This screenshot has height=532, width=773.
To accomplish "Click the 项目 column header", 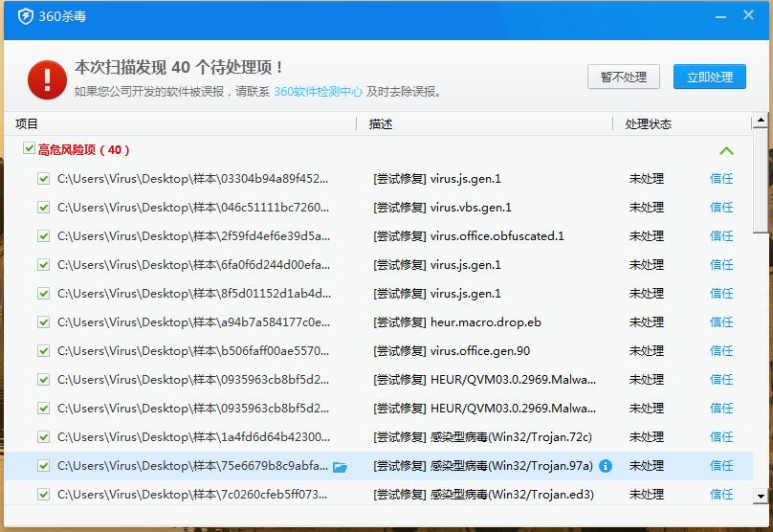I will [26, 123].
